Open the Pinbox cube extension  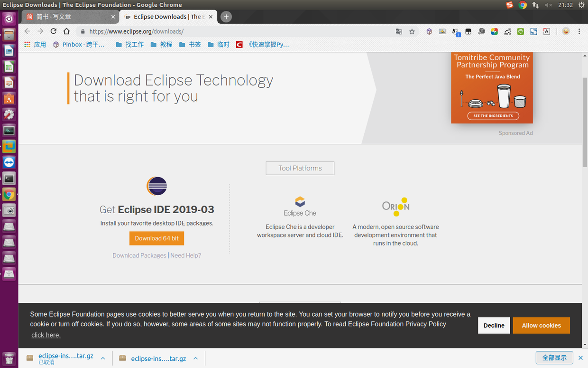429,31
